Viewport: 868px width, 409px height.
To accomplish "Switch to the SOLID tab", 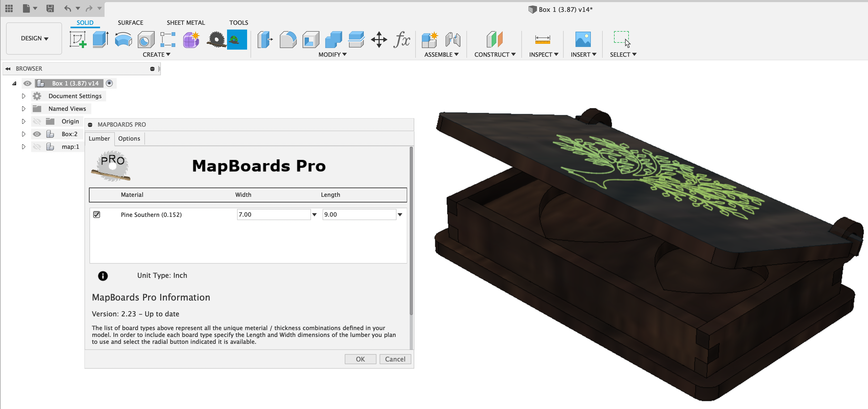I will (x=85, y=23).
